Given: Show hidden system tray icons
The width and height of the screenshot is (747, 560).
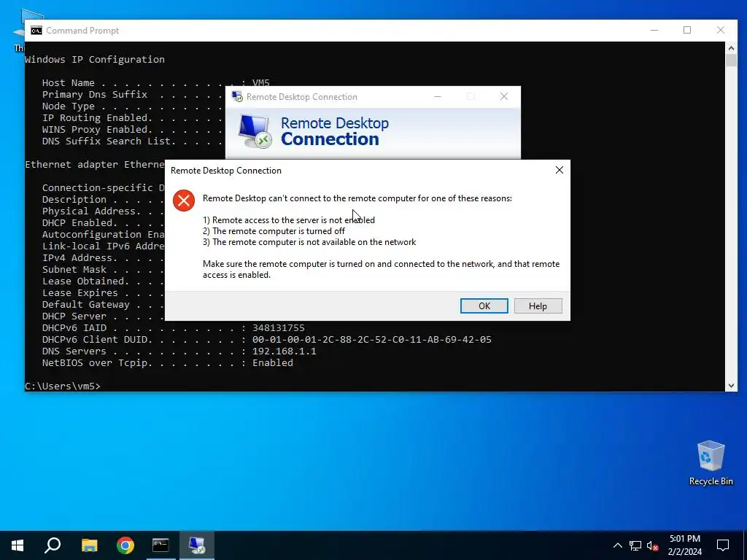Looking at the screenshot, I should tap(617, 545).
